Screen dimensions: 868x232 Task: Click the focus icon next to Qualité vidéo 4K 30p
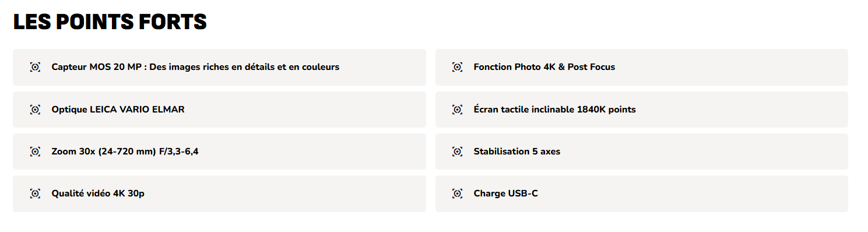coord(35,194)
